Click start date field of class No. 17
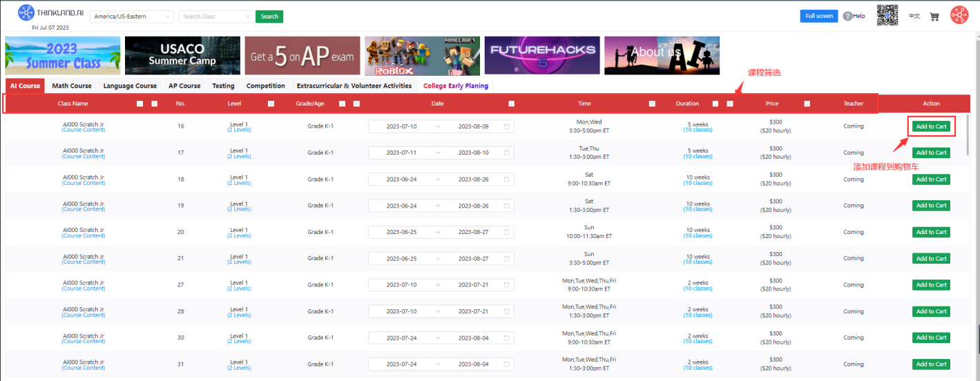 click(401, 153)
